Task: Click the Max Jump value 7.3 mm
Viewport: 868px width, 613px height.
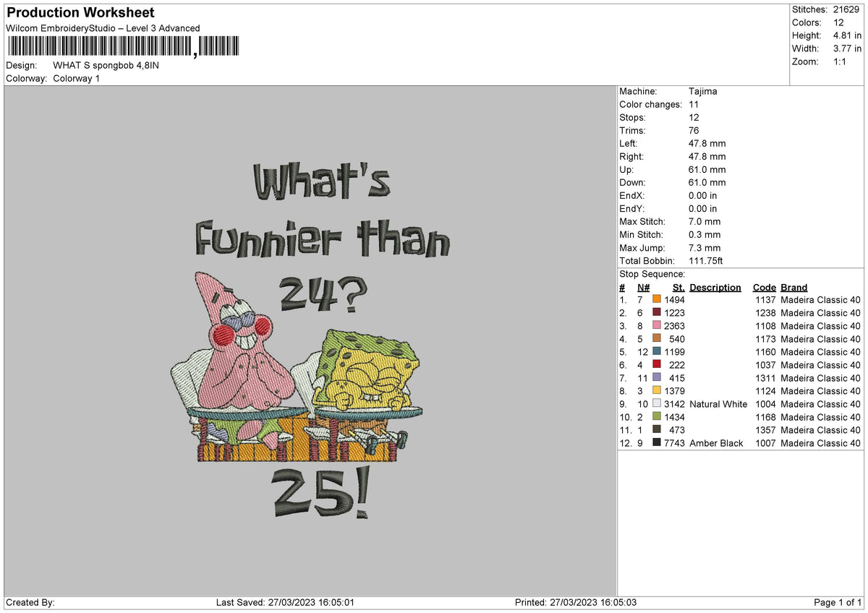Action: click(x=705, y=248)
